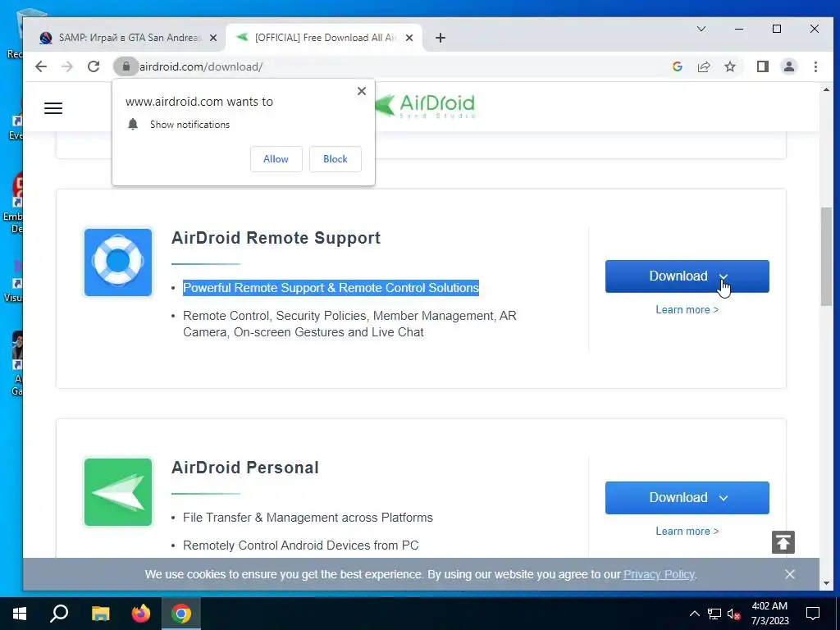Click the scrollbar down arrow
Screen dimensions: 840x630
pyautogui.click(x=826, y=583)
